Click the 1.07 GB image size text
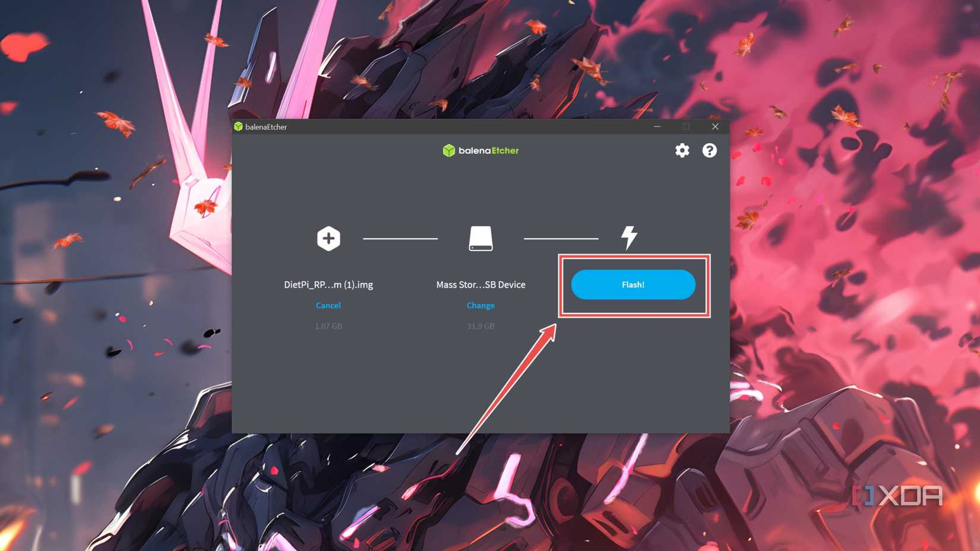The width and height of the screenshot is (980, 551). (x=328, y=326)
